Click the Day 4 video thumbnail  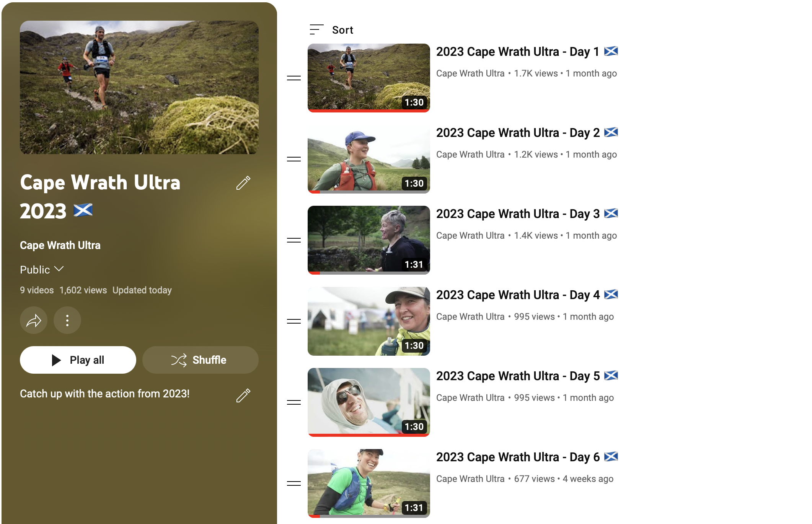click(368, 321)
